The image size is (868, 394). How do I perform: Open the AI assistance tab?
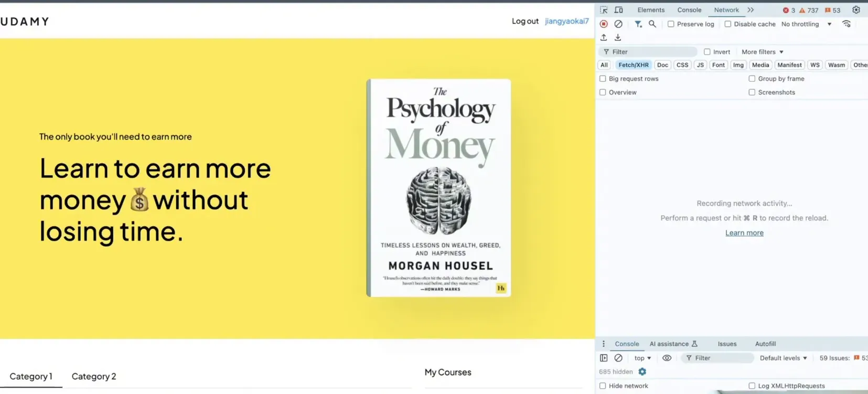[x=673, y=344]
